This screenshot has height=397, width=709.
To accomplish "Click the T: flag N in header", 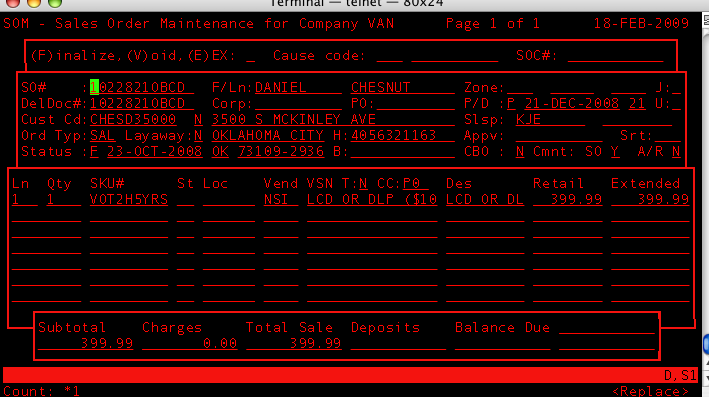I will (x=363, y=184).
